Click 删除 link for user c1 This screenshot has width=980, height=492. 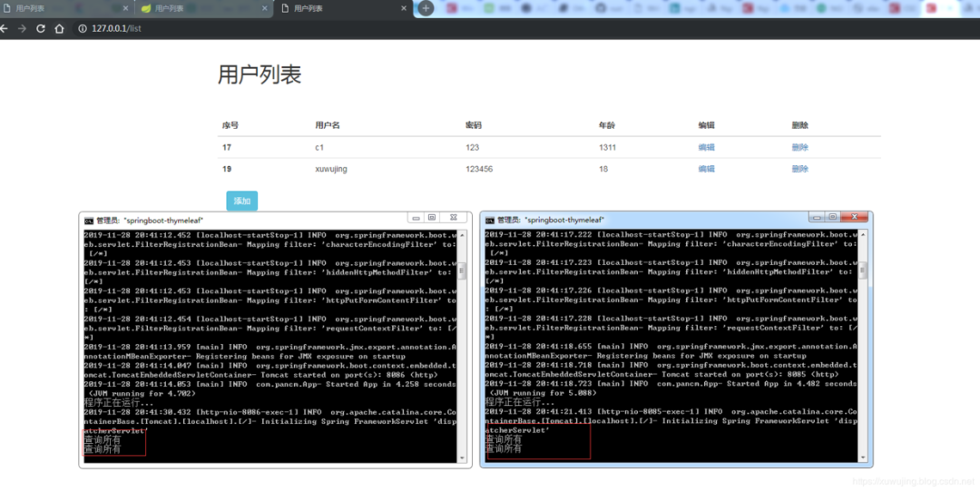(x=800, y=148)
